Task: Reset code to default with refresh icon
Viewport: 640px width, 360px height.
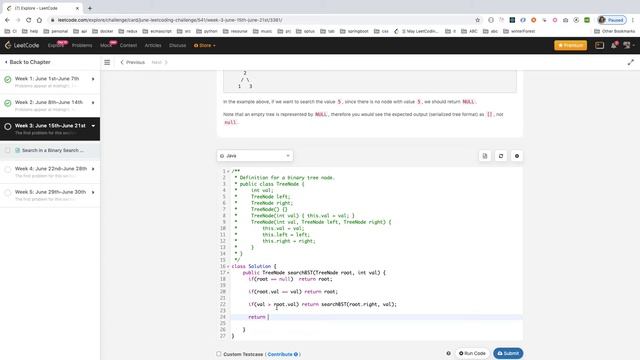Action: coord(501,156)
